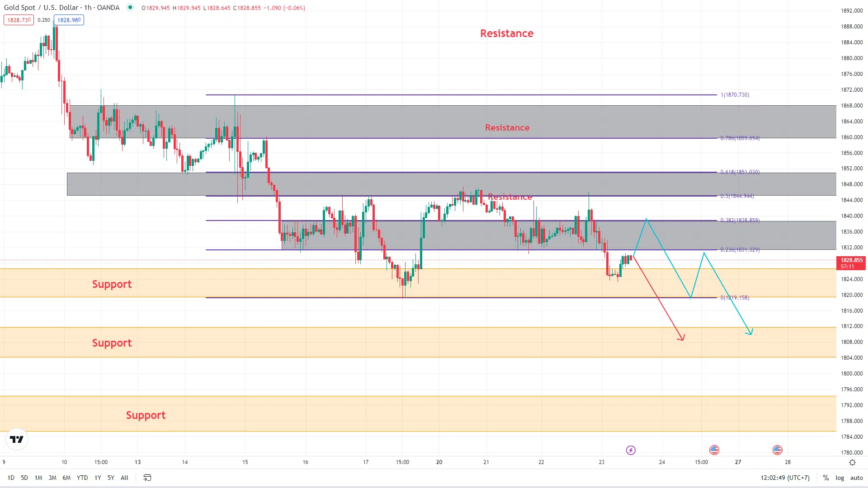Click the US flag event near 15:00
This screenshot has height=488, width=868.
tap(714, 450)
